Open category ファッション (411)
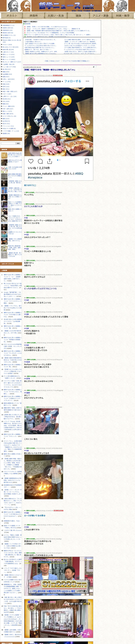The width and height of the screenshot is (135, 644). pos(8,126)
